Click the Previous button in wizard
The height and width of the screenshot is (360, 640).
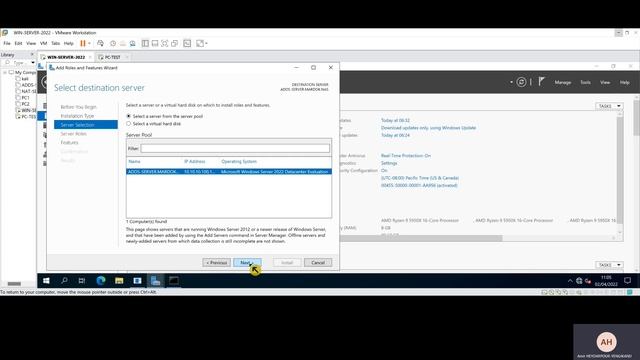click(x=216, y=262)
